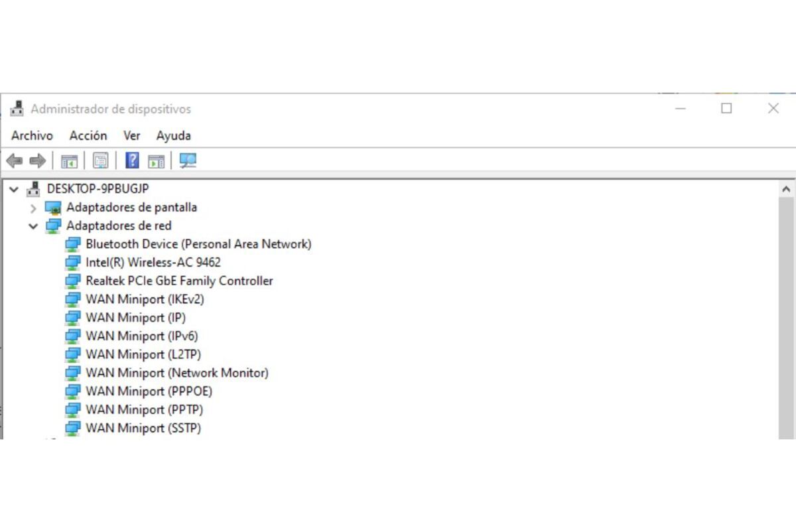Viewport: 796px width, 532px height.
Task: Close the Administrador de dispositivos window
Action: [773, 108]
